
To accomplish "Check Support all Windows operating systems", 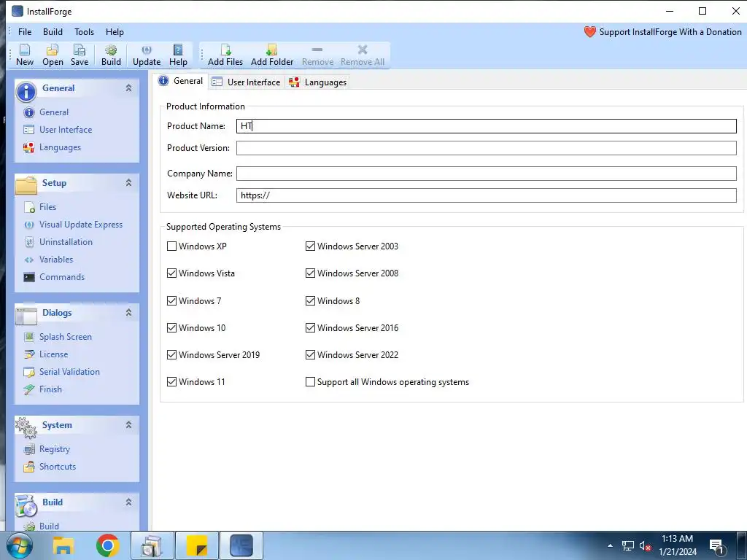I will pyautogui.click(x=310, y=382).
